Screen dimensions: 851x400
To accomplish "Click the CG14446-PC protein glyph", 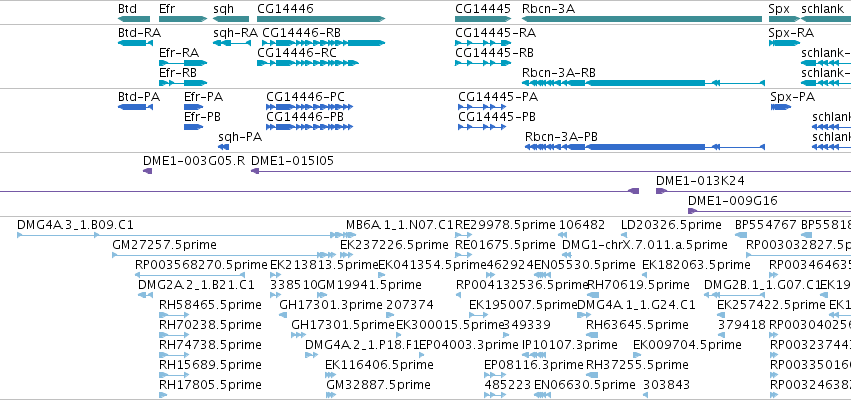I will click(309, 107).
